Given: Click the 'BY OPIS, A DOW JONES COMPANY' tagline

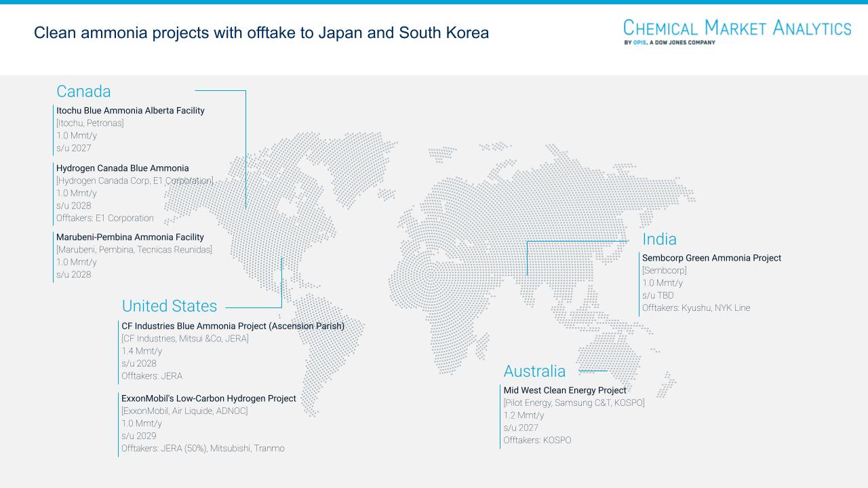Looking at the screenshot, I should (669, 42).
